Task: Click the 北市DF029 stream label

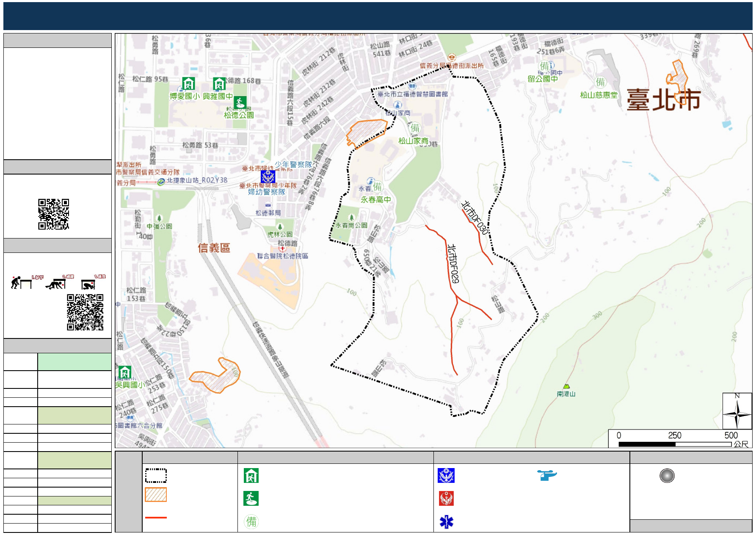Action: (x=453, y=263)
